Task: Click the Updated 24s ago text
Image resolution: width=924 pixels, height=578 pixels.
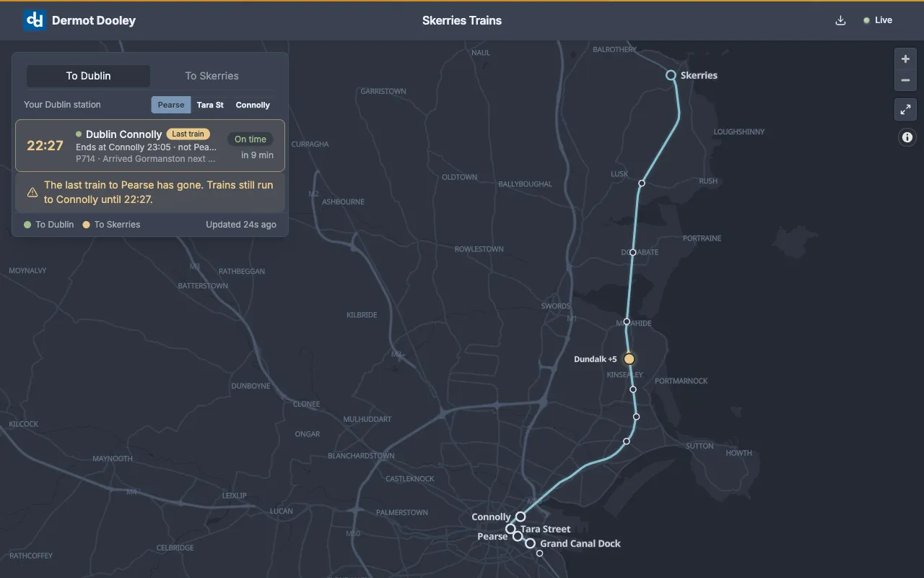Action: 241,225
